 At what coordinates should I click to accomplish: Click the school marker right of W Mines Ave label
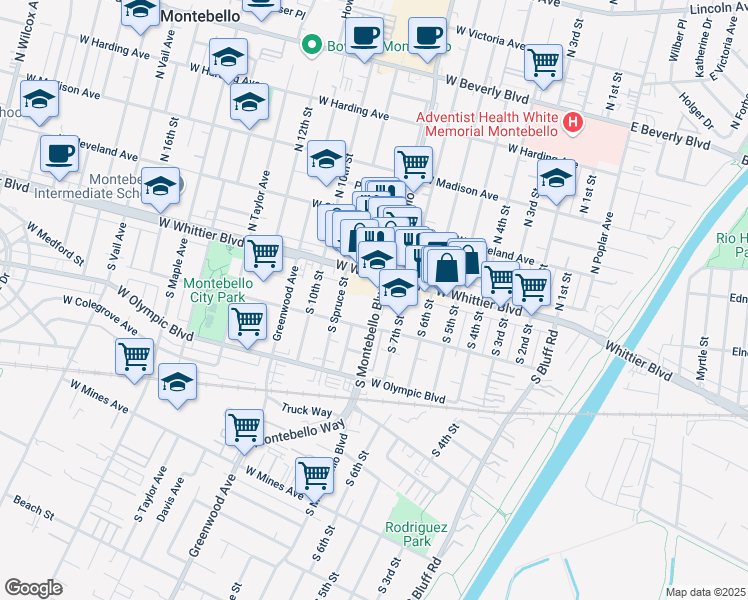(177, 386)
